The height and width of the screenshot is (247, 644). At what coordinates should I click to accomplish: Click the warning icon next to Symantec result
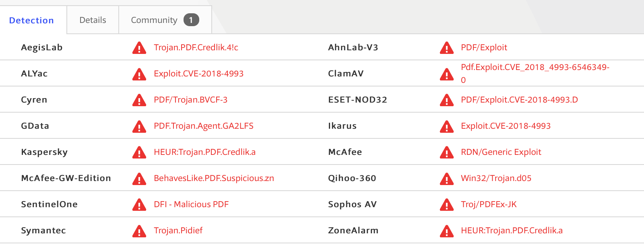tap(139, 231)
